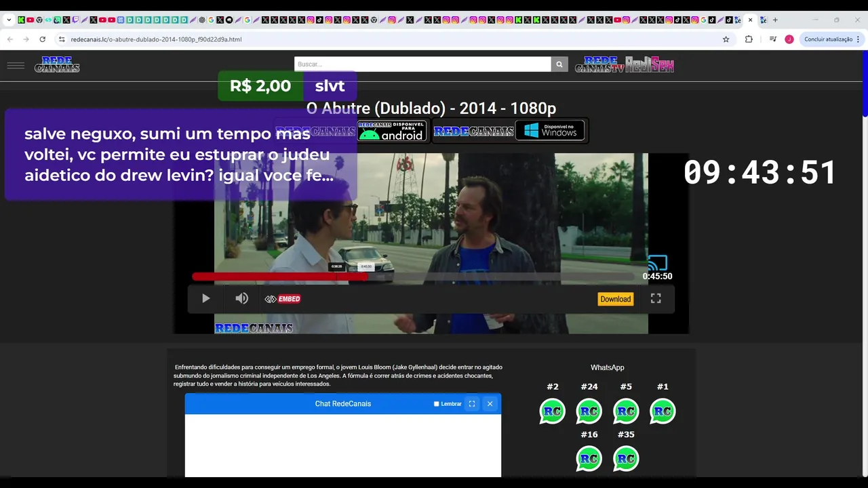This screenshot has height=488, width=868.
Task: Click the WhatsApp heading text
Action: [x=607, y=367]
